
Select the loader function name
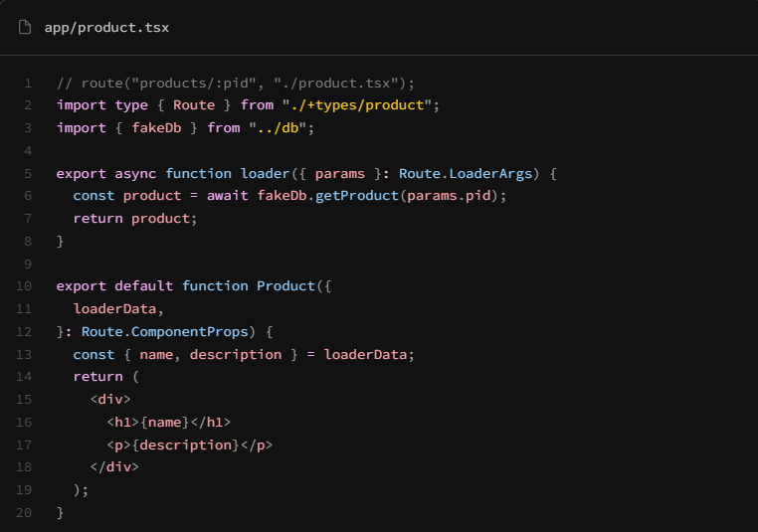pos(265,173)
